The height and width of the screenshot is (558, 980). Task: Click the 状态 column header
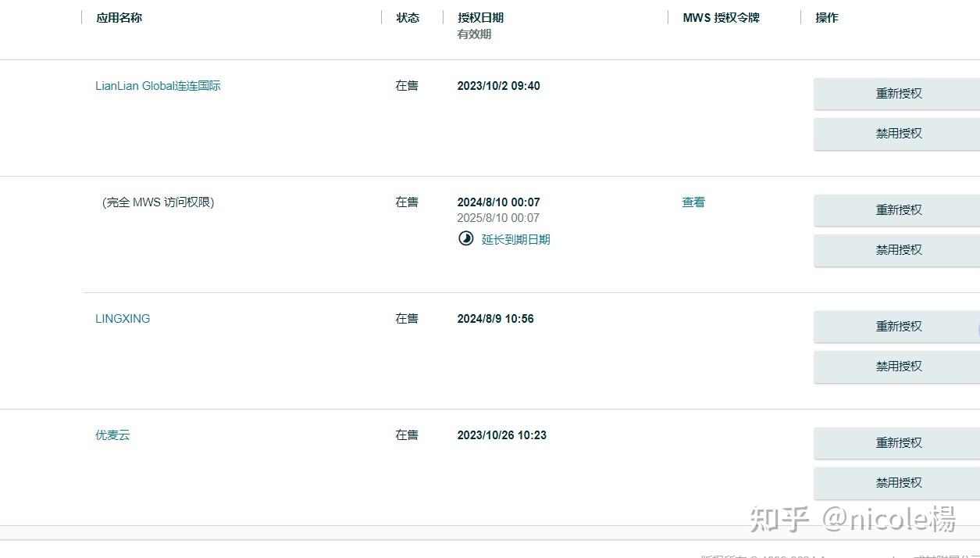pyautogui.click(x=408, y=18)
